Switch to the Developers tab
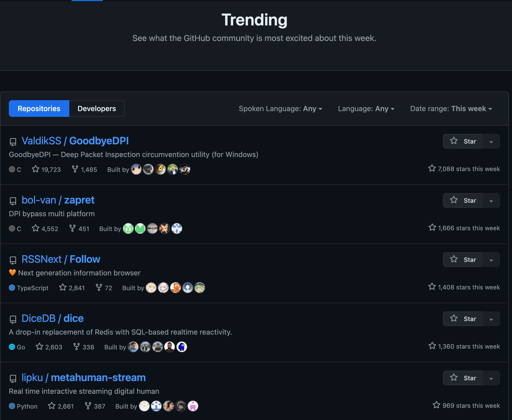 (97, 109)
